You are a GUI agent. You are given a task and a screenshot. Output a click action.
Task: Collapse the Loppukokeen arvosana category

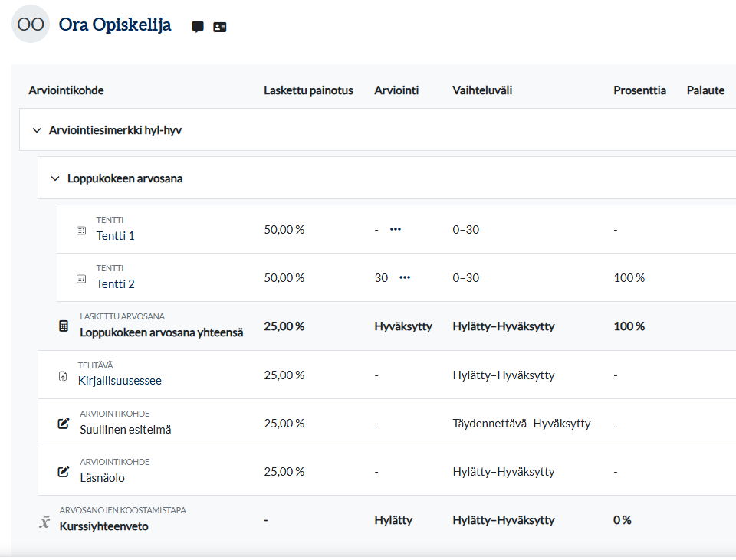point(54,178)
